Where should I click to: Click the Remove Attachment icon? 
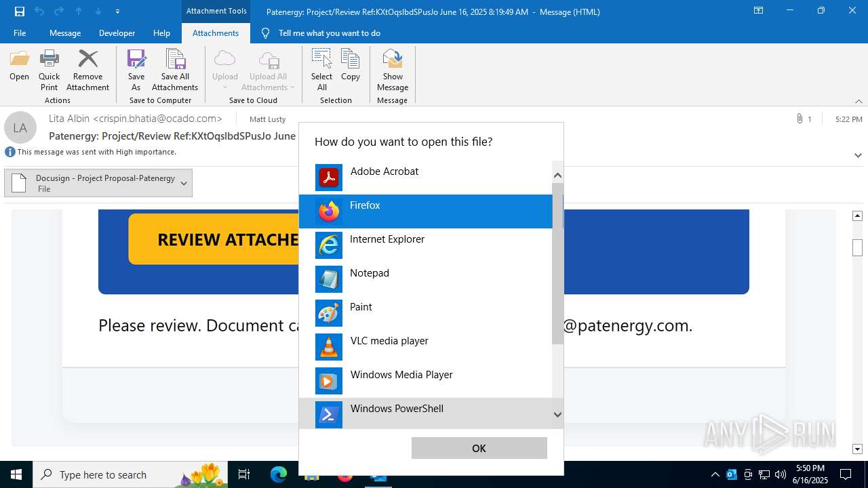pos(87,70)
